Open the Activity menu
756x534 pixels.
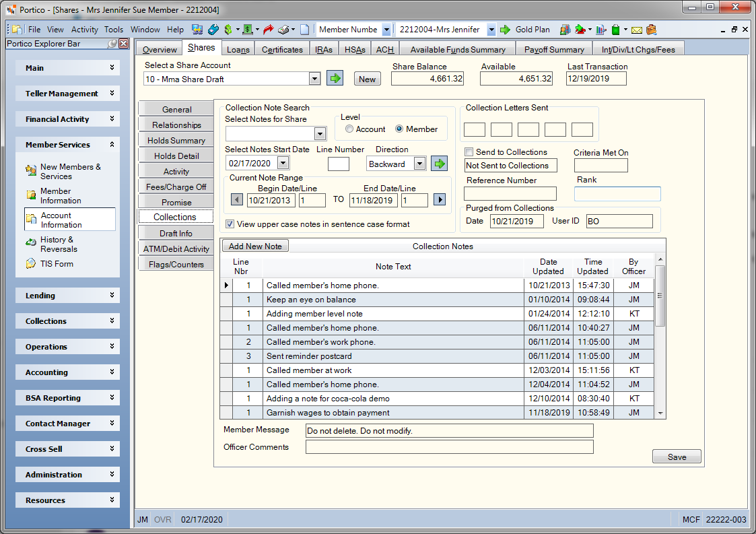pyautogui.click(x=84, y=30)
